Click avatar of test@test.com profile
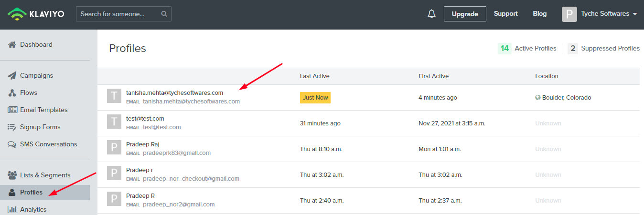Viewport: 644px width, 215px height. coord(114,122)
